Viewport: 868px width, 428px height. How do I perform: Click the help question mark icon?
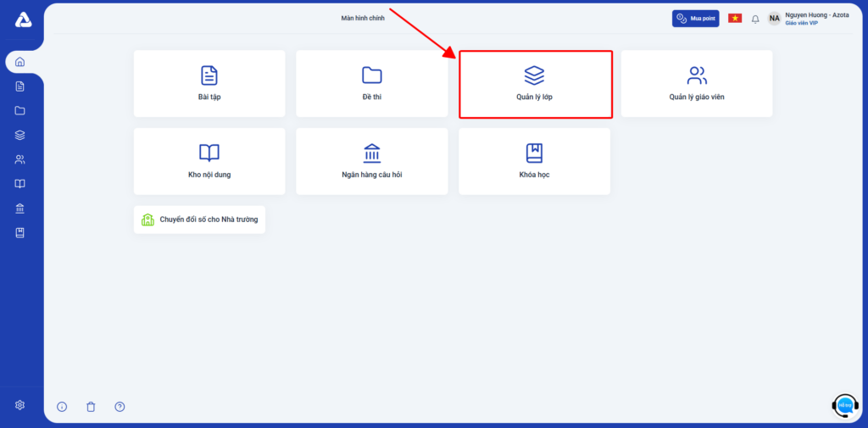pos(120,407)
